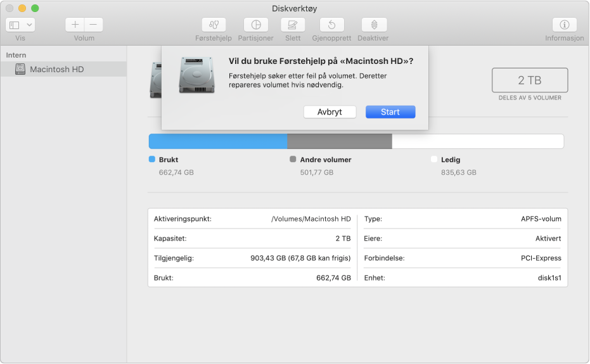Select the Slett erase toolbar icon

pos(292,25)
